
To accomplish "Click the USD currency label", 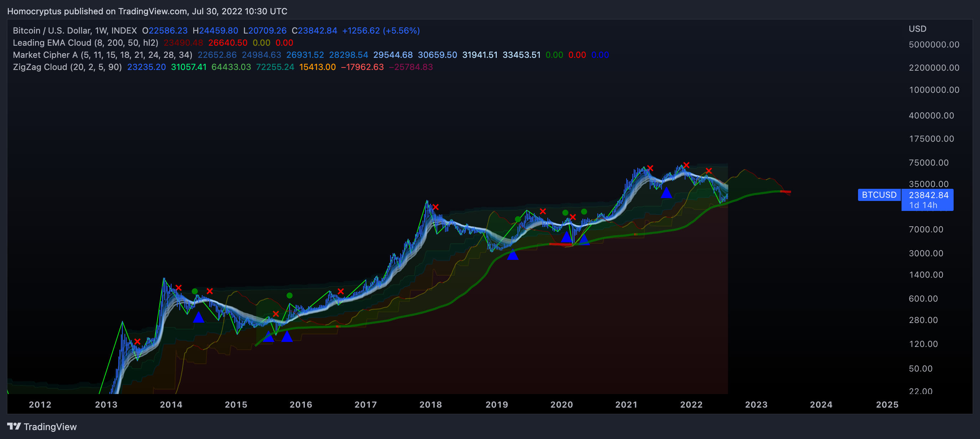I will [917, 29].
